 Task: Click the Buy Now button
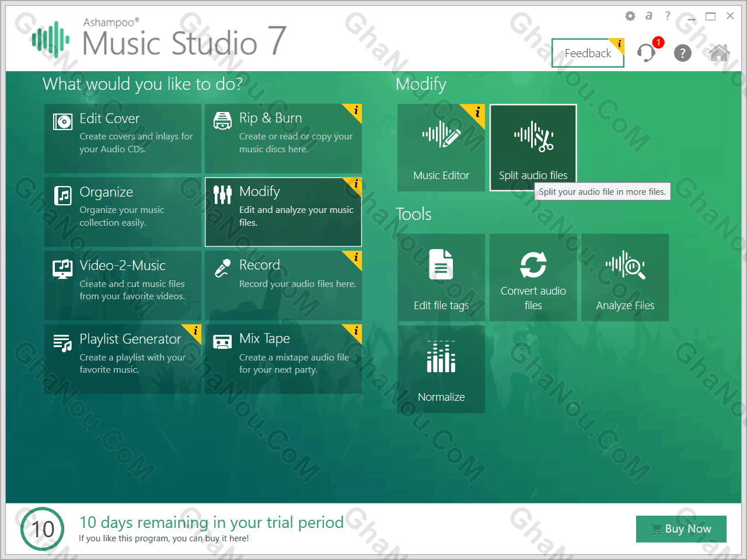tap(681, 529)
